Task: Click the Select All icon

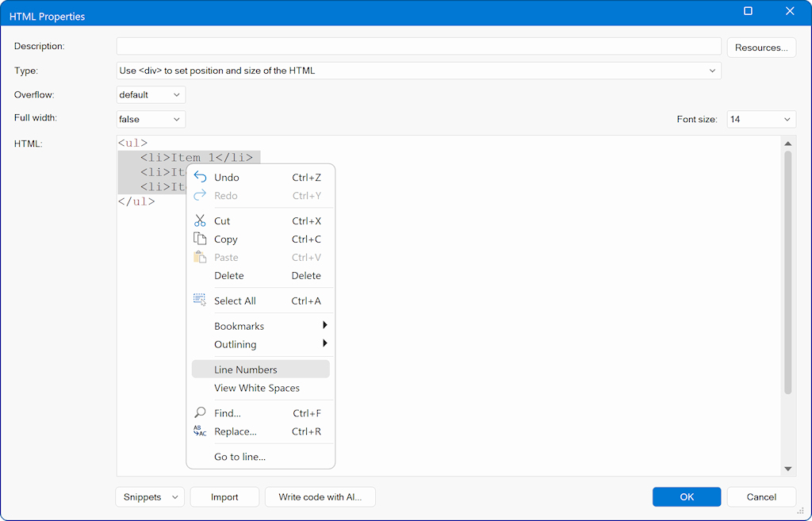Action: point(200,301)
